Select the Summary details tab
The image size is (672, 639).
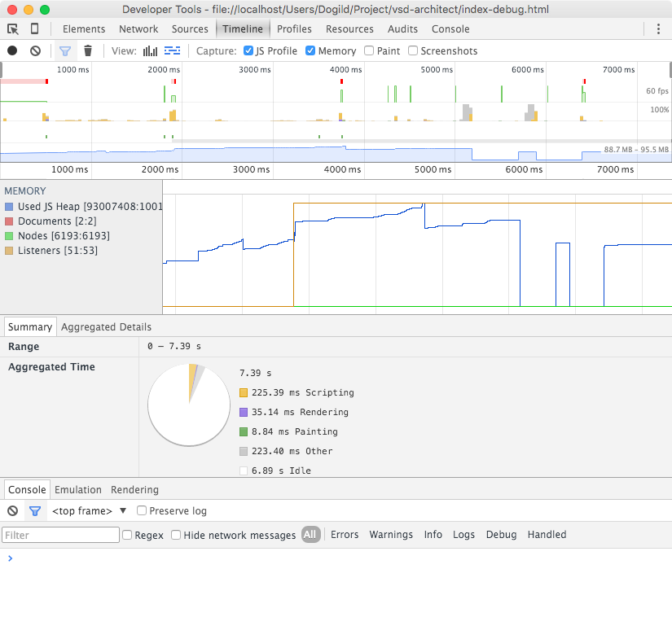click(x=30, y=327)
